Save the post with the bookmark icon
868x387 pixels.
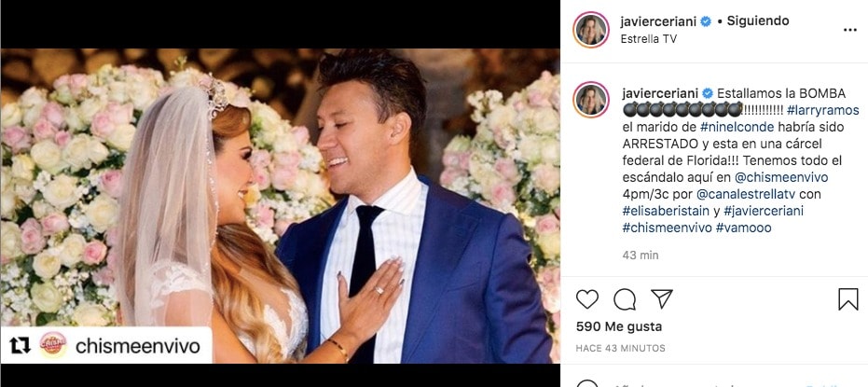pos(847,298)
